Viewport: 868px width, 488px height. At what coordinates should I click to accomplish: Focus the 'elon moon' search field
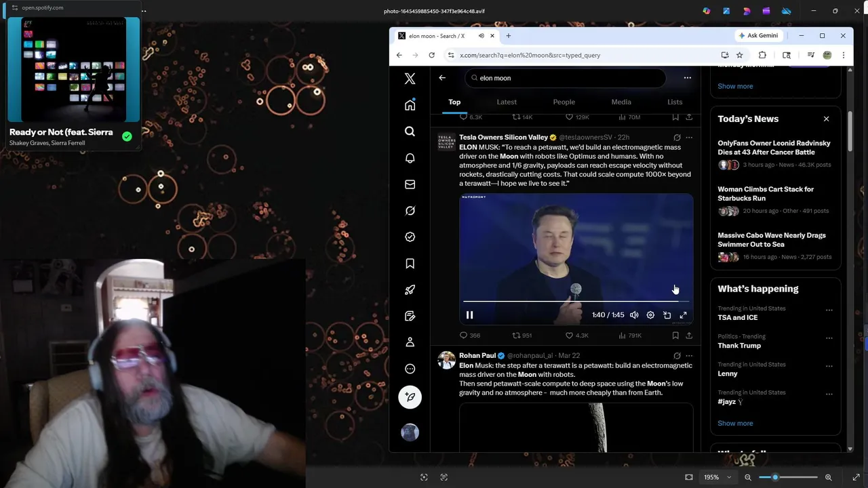click(x=566, y=78)
